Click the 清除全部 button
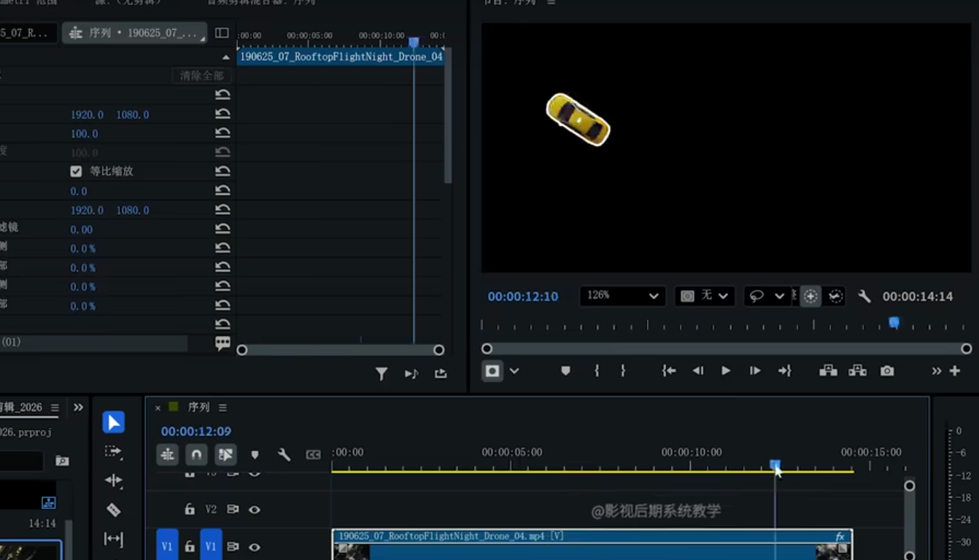This screenshot has height=560, width=979. (x=201, y=76)
